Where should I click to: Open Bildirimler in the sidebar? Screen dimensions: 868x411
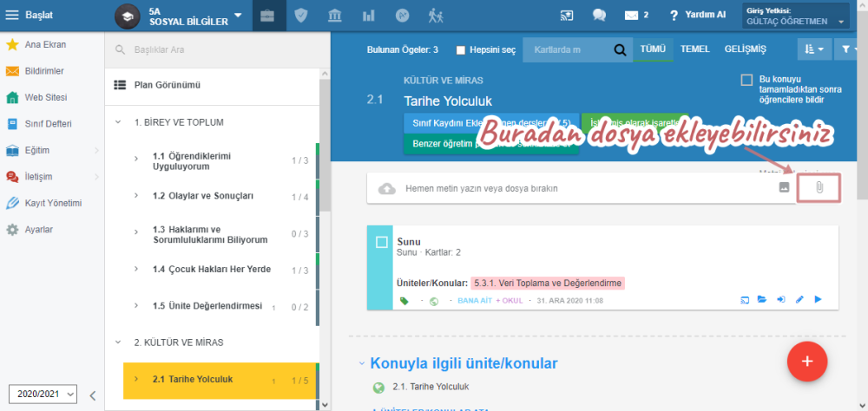click(44, 71)
